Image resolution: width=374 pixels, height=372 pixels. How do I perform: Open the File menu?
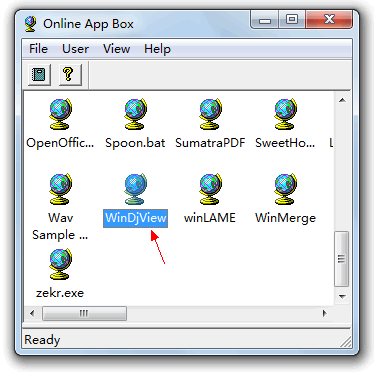[38, 49]
